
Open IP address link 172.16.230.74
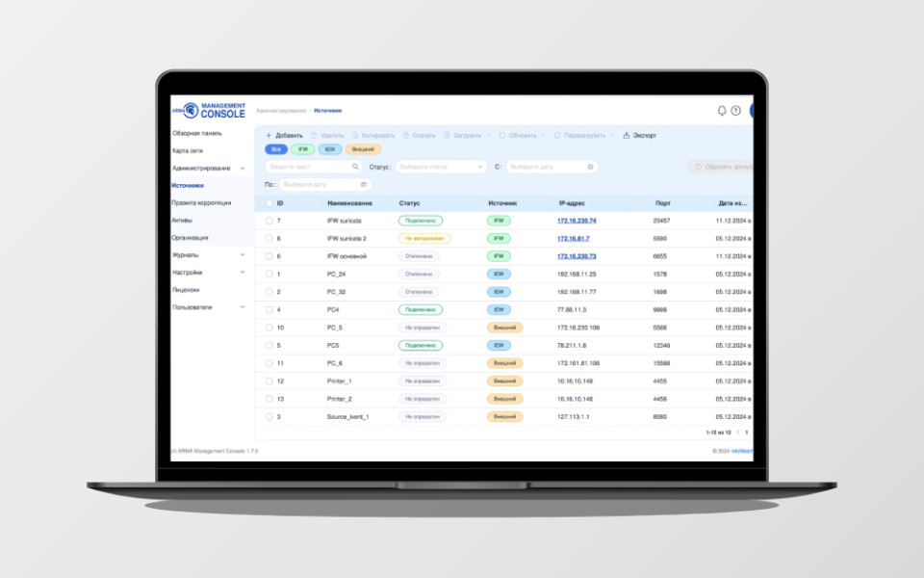coord(577,220)
